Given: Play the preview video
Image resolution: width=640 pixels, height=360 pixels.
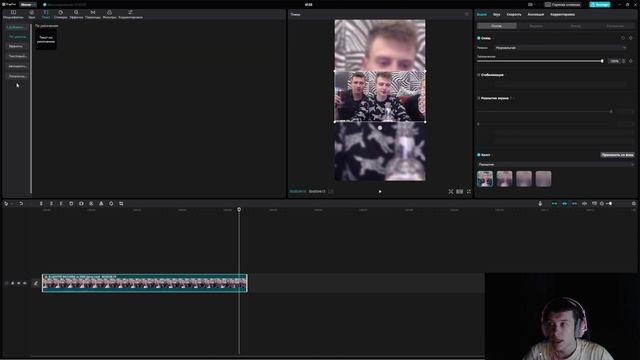Looking at the screenshot, I should click(380, 191).
